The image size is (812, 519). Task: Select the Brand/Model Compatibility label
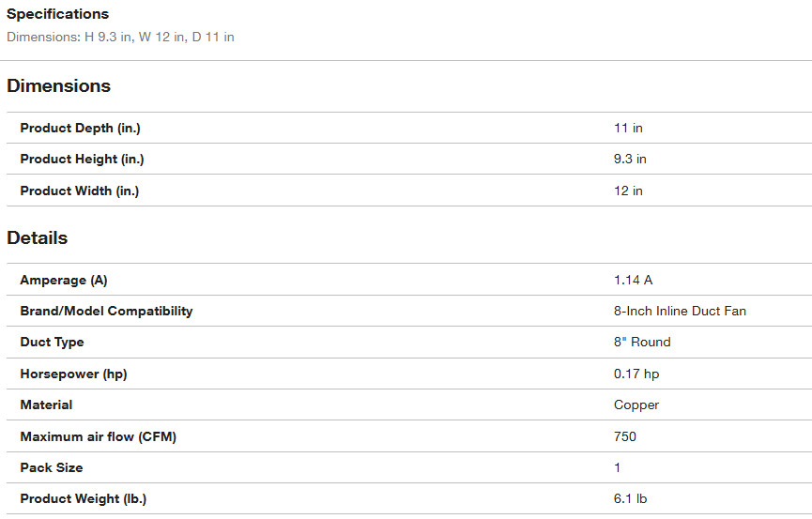pyautogui.click(x=106, y=311)
